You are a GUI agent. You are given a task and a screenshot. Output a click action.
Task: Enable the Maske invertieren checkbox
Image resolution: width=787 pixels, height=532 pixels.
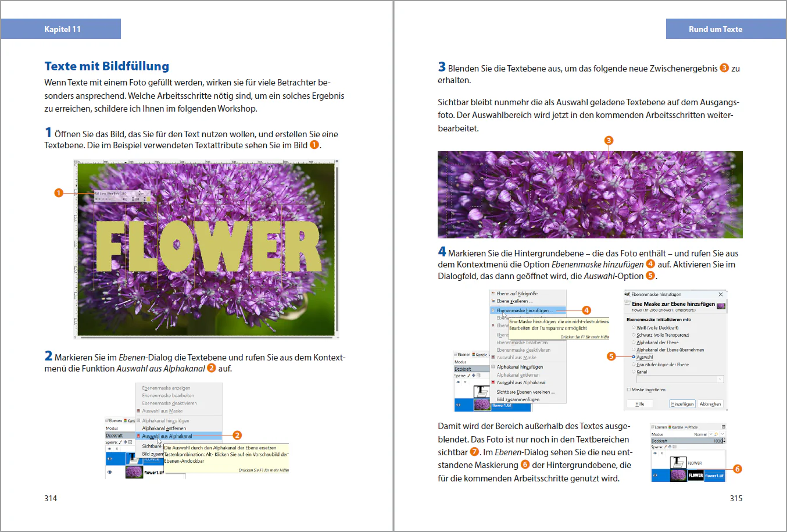pyautogui.click(x=629, y=390)
